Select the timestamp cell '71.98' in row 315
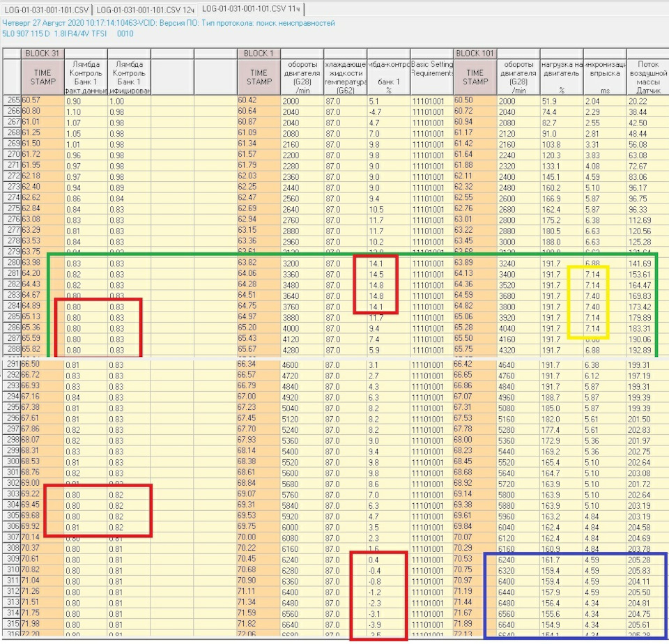Image resolution: width=669 pixels, height=644 pixels. (x=43, y=624)
